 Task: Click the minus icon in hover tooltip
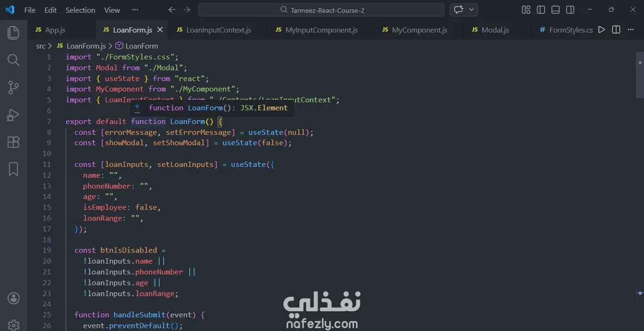(x=137, y=113)
